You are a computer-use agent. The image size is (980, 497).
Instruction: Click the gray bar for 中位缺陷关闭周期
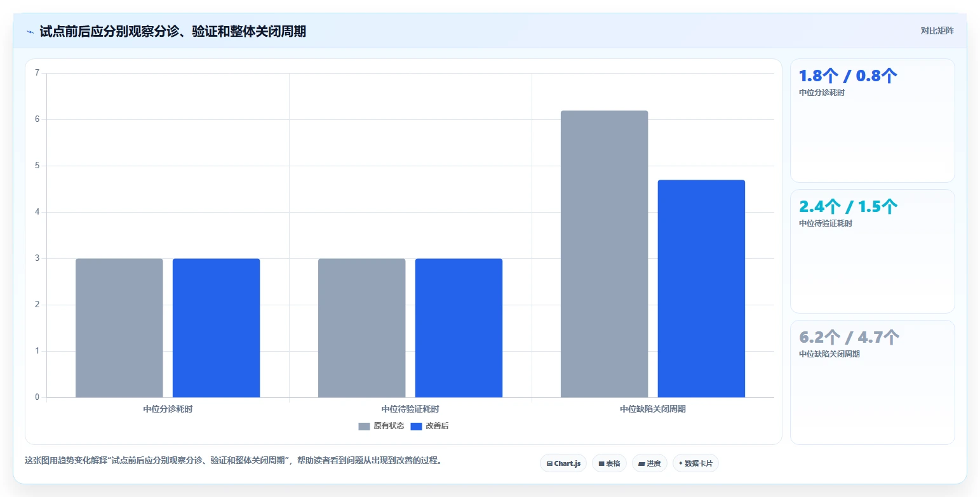click(x=604, y=254)
